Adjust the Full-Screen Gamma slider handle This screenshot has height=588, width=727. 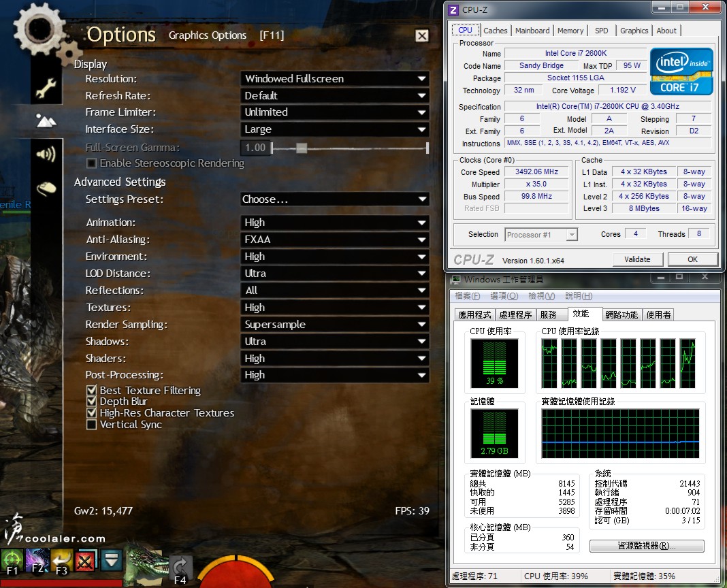302,148
